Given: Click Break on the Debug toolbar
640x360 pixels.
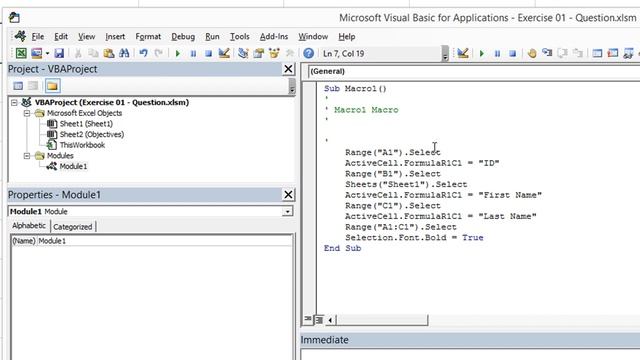Looking at the screenshot, I should point(498,53).
